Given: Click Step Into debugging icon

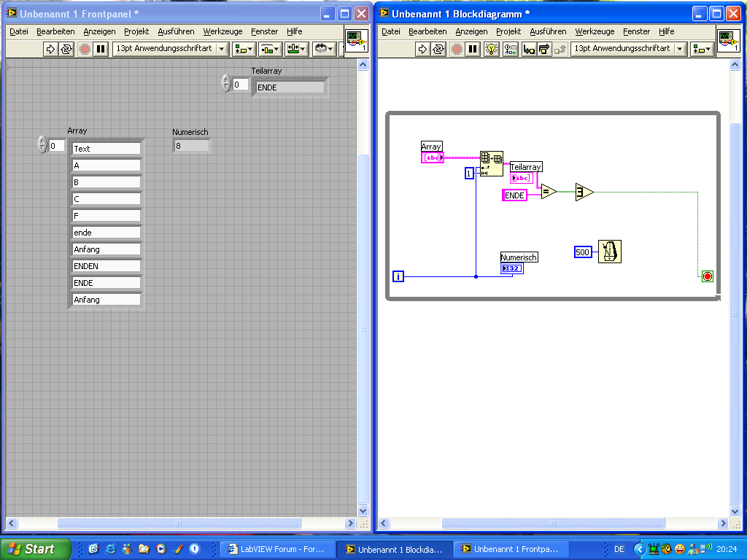Looking at the screenshot, I should point(528,49).
